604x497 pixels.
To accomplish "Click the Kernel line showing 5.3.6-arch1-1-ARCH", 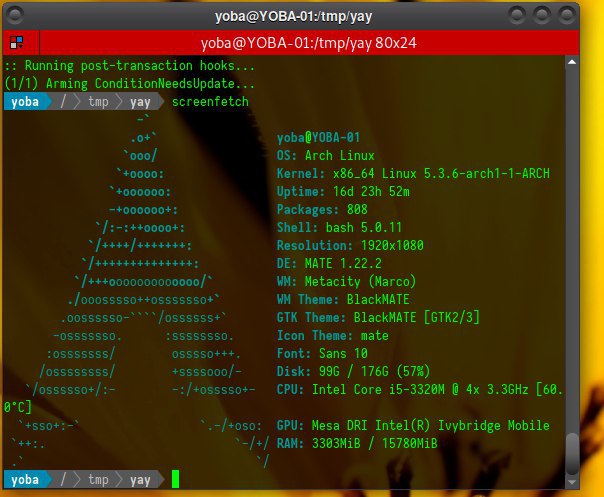I will (413, 174).
